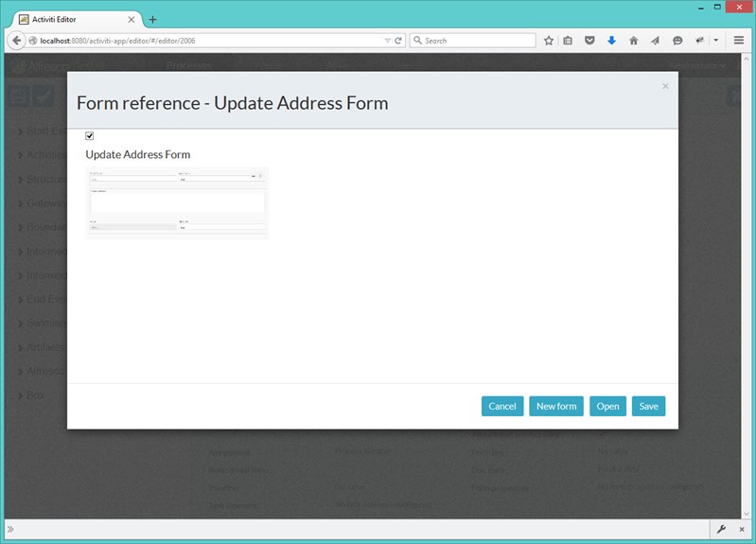Click the double-chevron expand icon at bottom left
Image resolution: width=756 pixels, height=544 pixels.
(10, 529)
